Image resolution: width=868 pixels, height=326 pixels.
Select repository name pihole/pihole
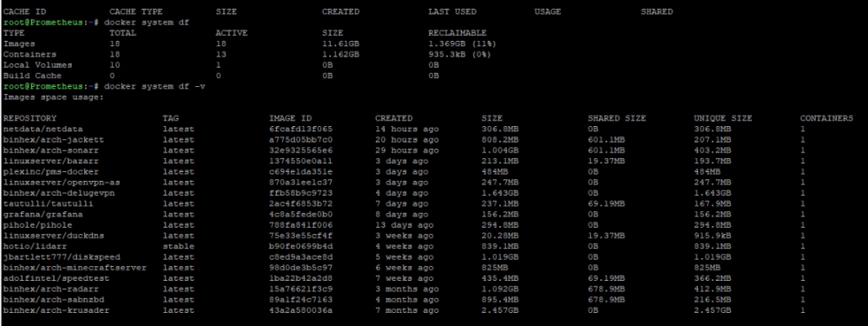(37, 225)
